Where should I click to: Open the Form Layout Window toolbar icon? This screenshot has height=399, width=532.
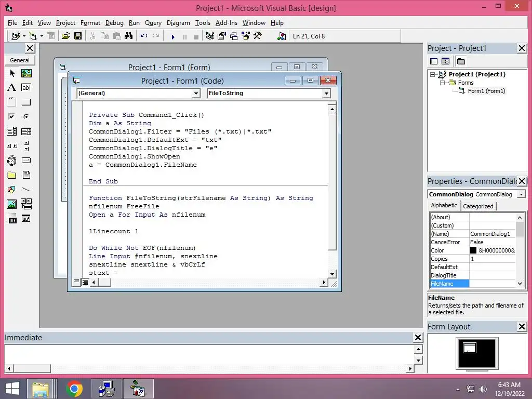pyautogui.click(x=234, y=36)
